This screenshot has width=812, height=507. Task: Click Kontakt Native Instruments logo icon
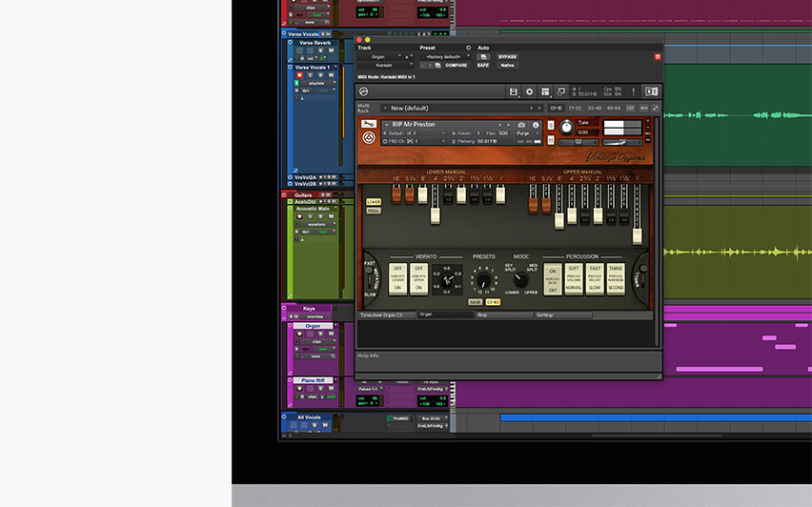click(x=363, y=91)
